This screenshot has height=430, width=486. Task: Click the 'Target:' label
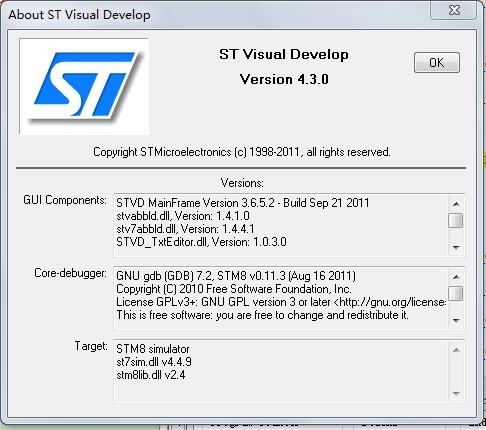pos(91,346)
